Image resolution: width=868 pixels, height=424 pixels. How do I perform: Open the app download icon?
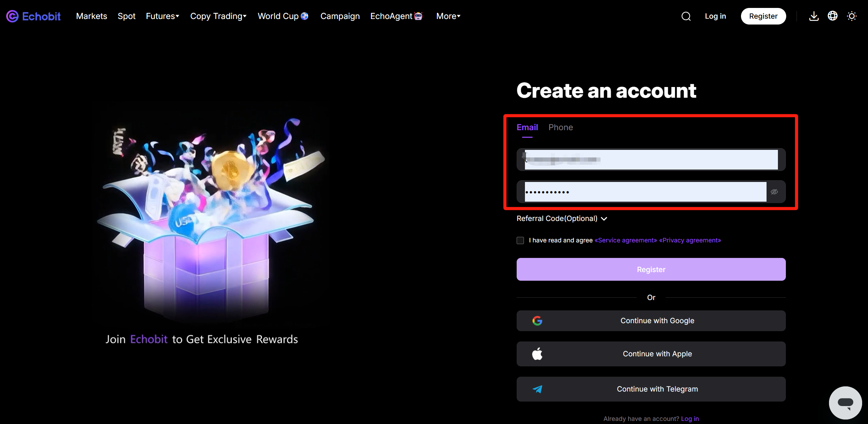coord(814,16)
